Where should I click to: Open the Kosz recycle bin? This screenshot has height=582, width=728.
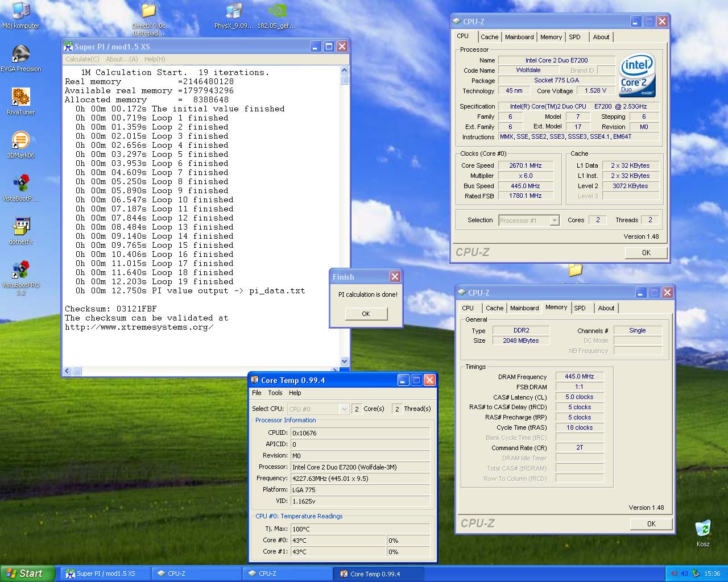coord(703,533)
